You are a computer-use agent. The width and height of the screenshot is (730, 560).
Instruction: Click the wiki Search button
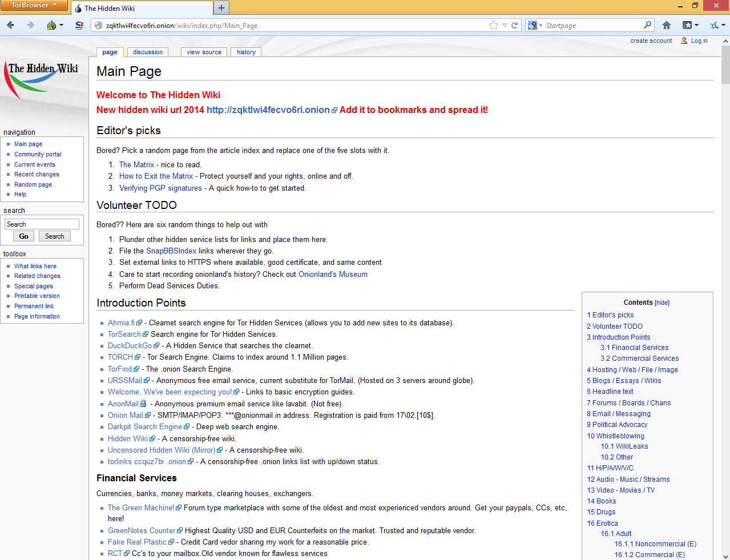[x=55, y=236]
